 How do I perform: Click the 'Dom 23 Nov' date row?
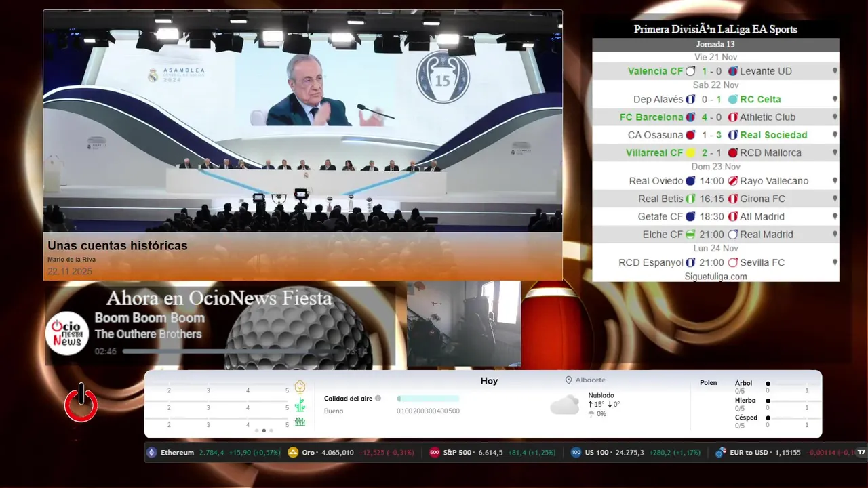tap(715, 167)
